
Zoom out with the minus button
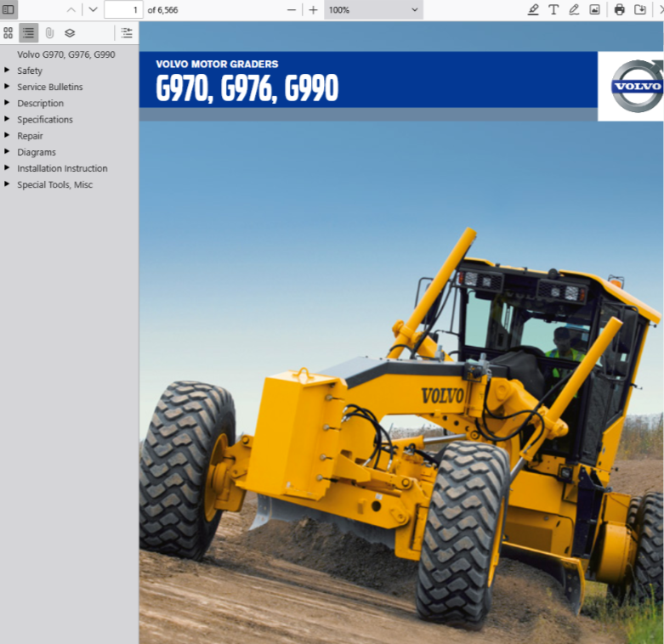coord(292,9)
